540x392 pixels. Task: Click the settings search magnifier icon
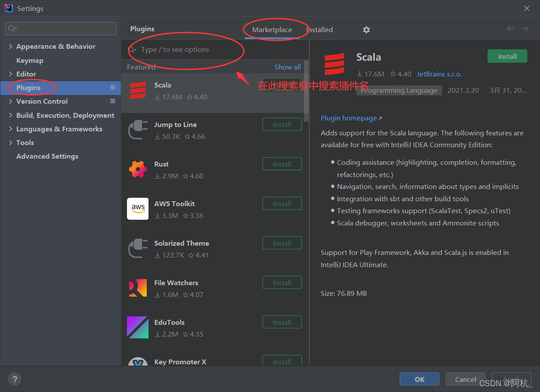click(x=12, y=29)
